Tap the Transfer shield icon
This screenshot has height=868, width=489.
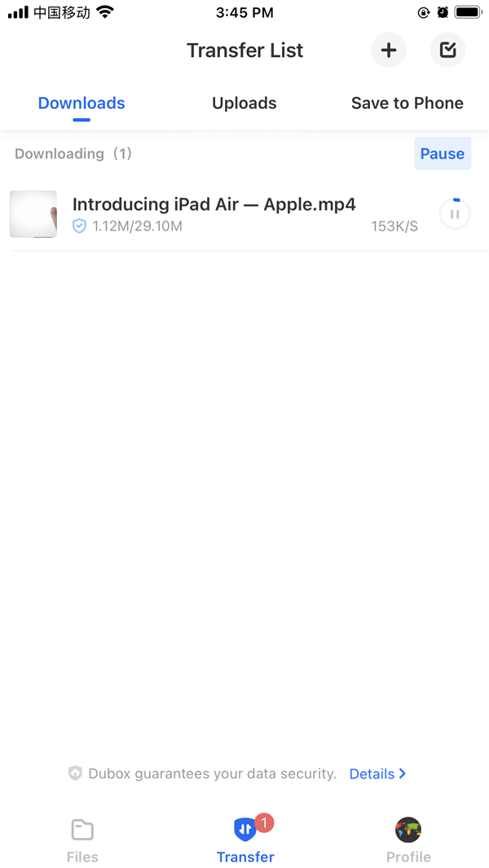click(x=244, y=829)
